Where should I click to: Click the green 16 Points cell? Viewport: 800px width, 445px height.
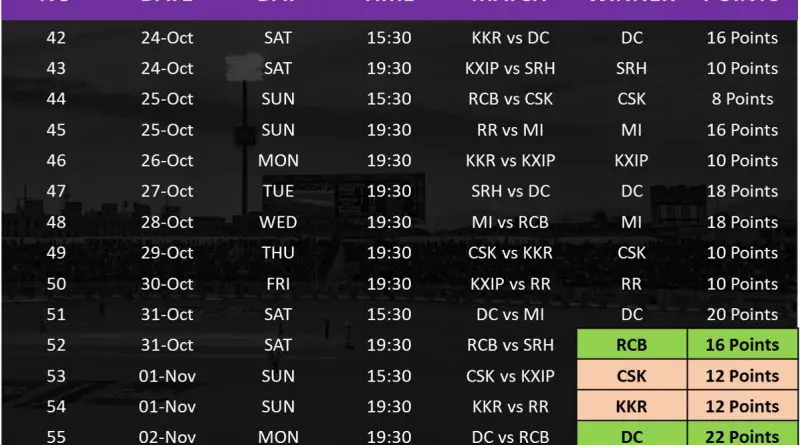coord(741,346)
